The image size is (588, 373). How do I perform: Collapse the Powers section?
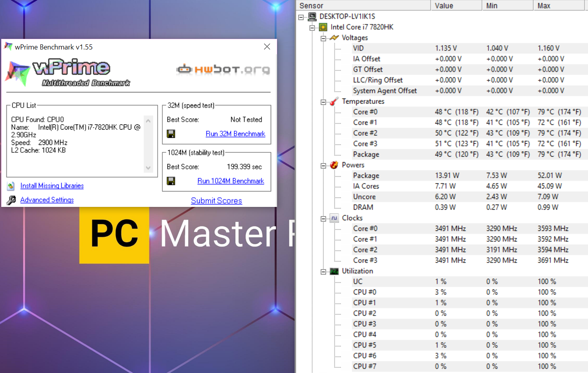[323, 165]
